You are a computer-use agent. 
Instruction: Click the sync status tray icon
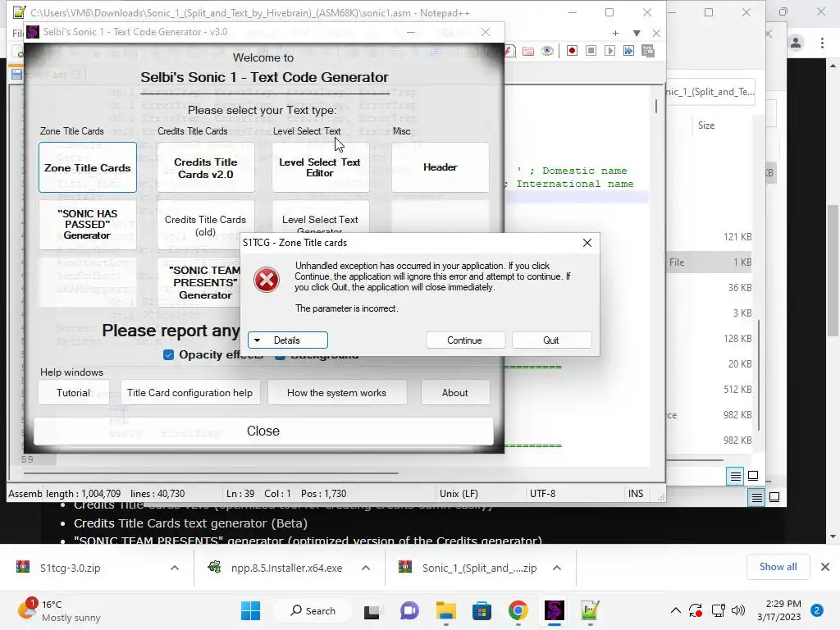[696, 610]
